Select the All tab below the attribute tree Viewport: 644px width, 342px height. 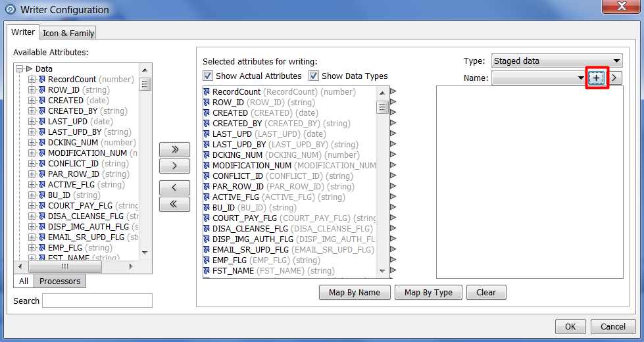pos(24,281)
